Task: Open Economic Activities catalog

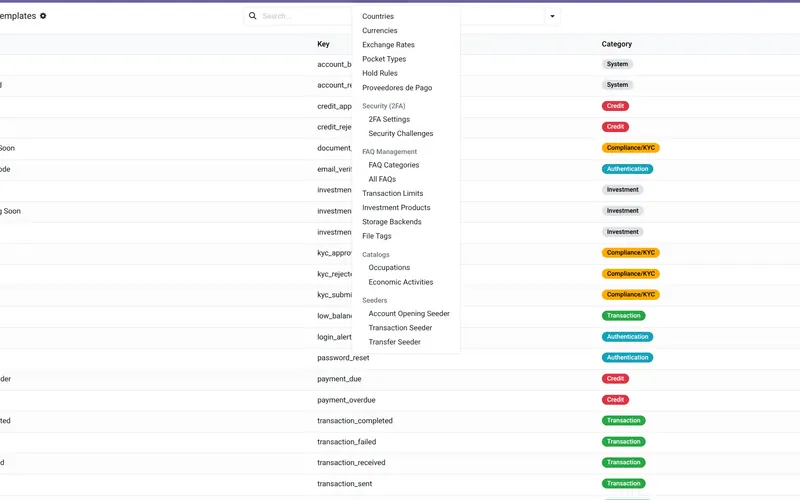Action: tap(401, 282)
